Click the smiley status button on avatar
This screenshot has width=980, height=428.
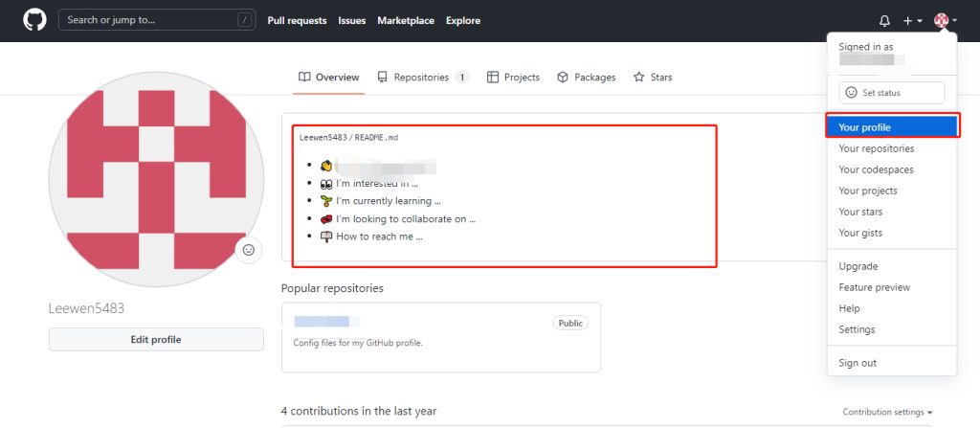(248, 250)
